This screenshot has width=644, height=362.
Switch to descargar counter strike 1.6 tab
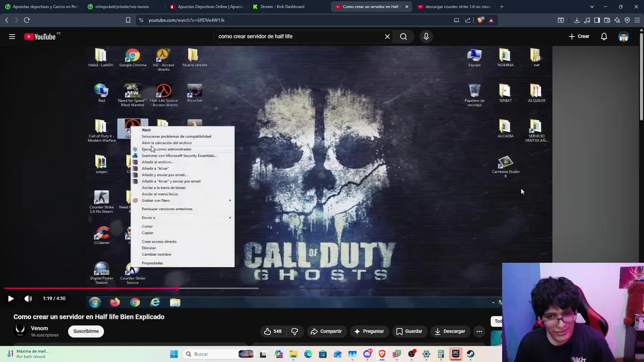click(454, 7)
